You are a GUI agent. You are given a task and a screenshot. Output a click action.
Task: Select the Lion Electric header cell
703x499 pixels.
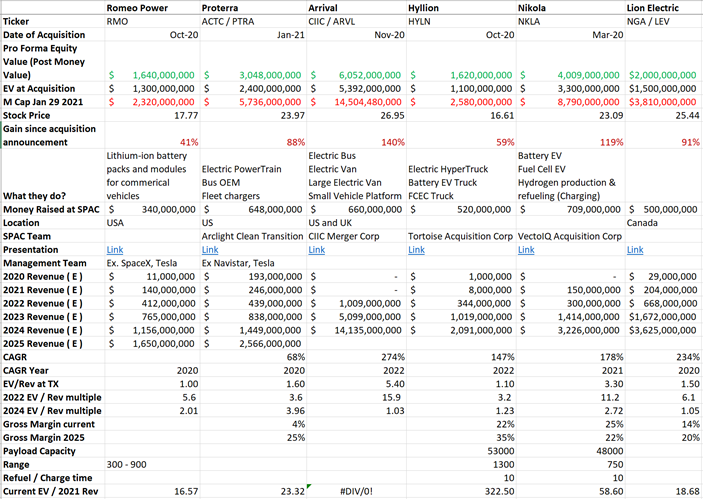pyautogui.click(x=664, y=8)
